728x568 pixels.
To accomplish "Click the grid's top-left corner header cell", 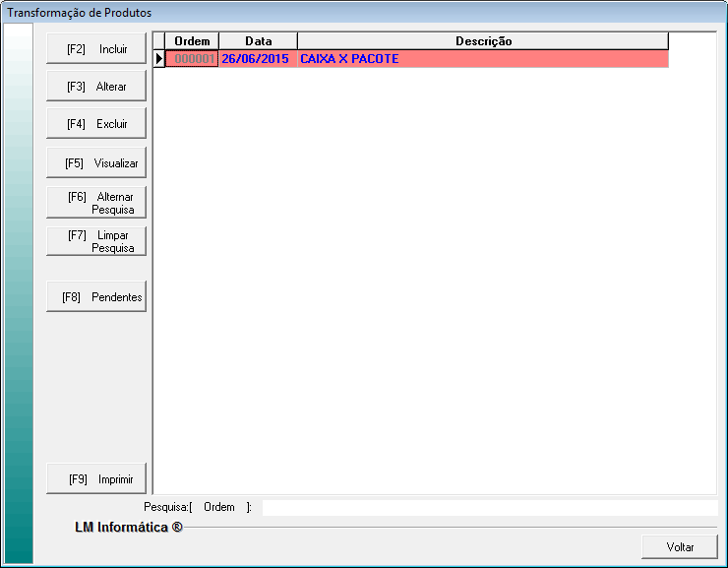I will 158,41.
